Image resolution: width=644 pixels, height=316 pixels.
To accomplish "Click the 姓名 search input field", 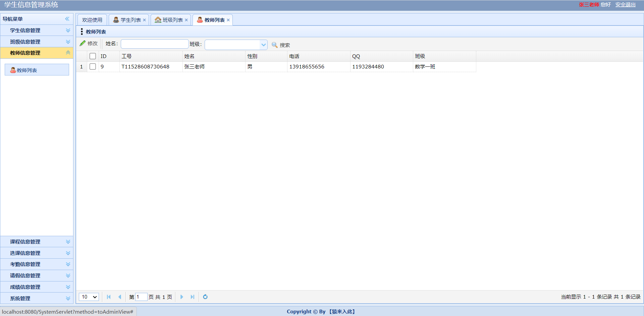I will (x=155, y=44).
